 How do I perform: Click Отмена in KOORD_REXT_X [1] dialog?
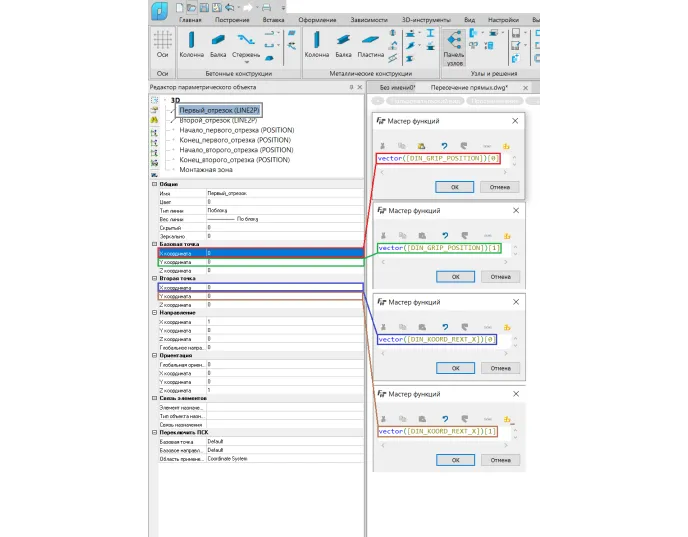point(501,460)
